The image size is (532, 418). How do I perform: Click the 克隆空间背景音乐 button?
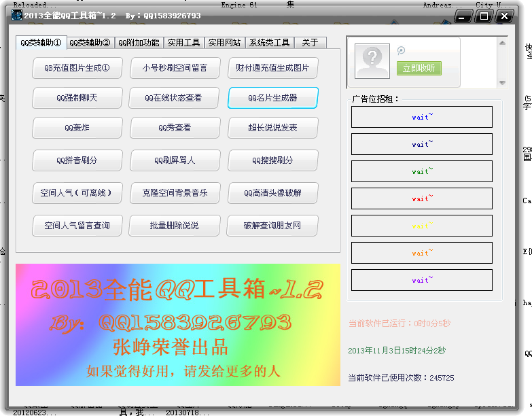tap(175, 193)
